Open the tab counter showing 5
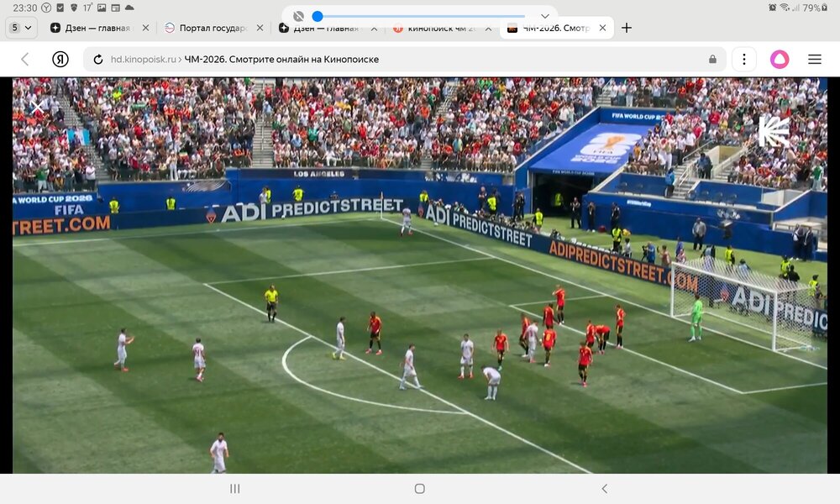Viewport: 840px width, 504px height. coord(22,28)
